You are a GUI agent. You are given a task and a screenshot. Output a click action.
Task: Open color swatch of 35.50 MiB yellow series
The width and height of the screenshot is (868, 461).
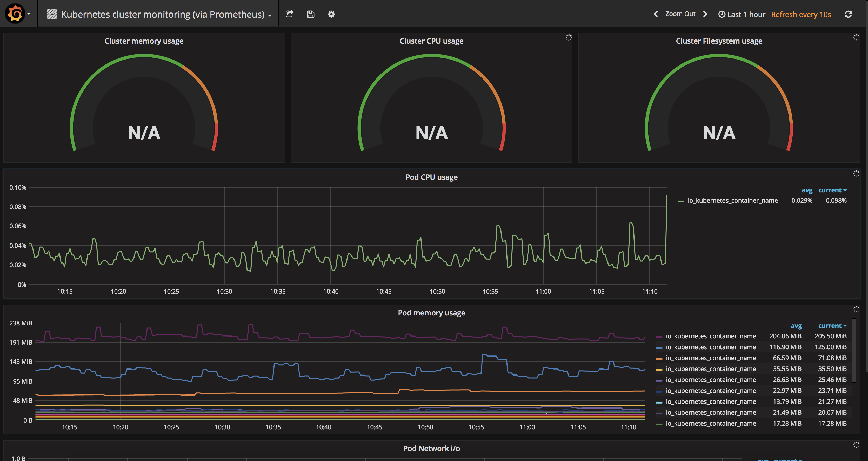[x=659, y=370]
